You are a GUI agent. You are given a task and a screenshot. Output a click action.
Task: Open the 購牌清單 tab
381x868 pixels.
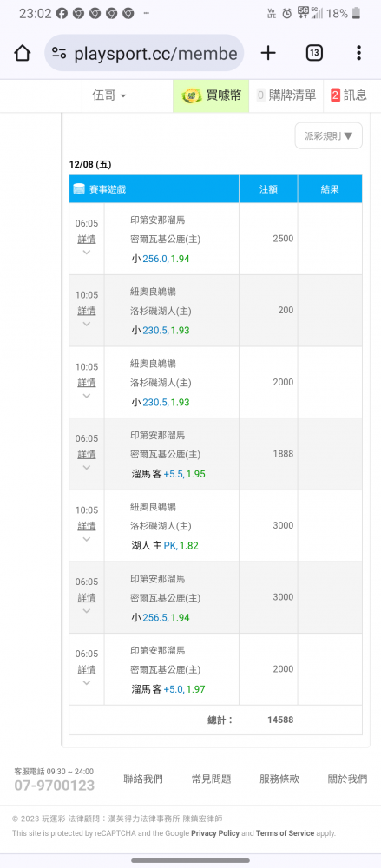coord(286,95)
